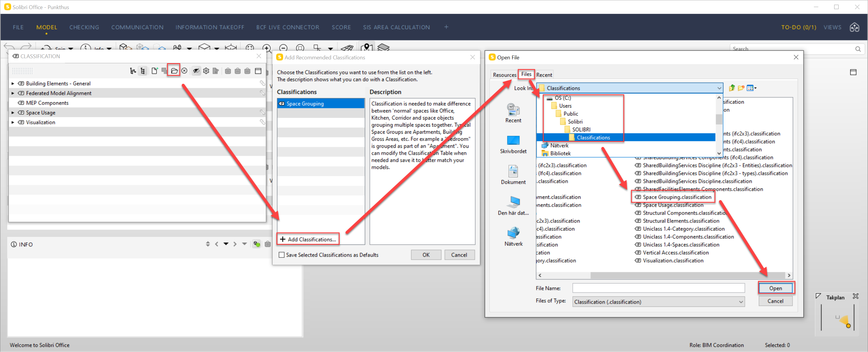868x352 pixels.
Task: Click the Info panel next arrow
Action: coord(235,244)
